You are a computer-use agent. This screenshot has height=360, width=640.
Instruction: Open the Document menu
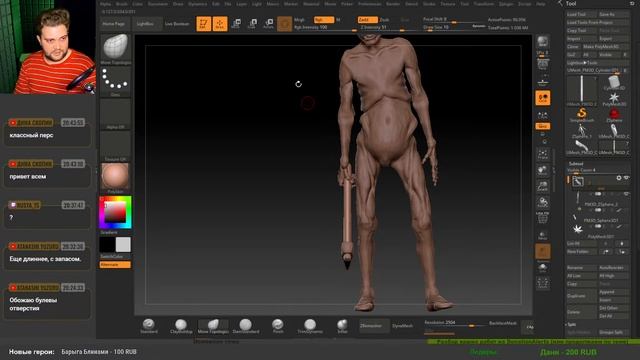pyautogui.click(x=158, y=4)
